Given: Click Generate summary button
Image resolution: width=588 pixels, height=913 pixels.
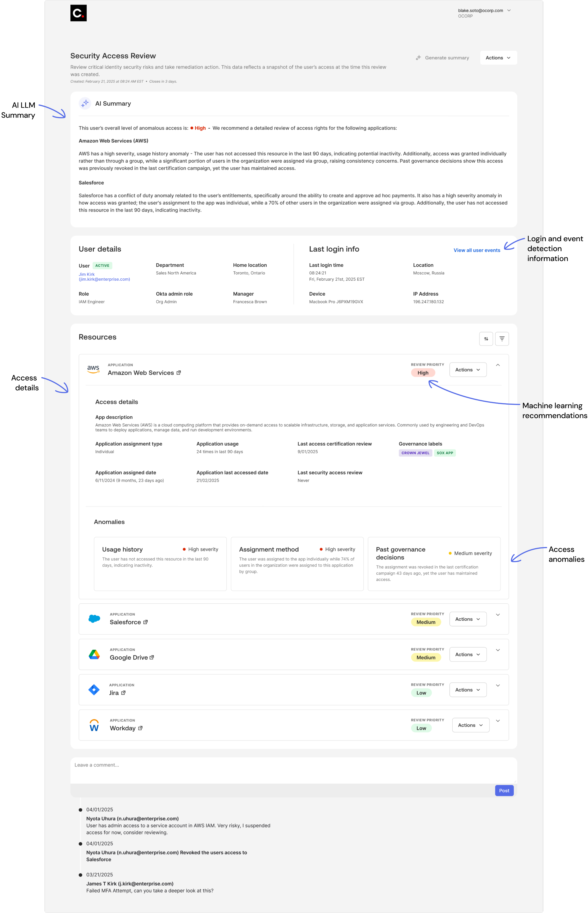Looking at the screenshot, I should (x=442, y=58).
